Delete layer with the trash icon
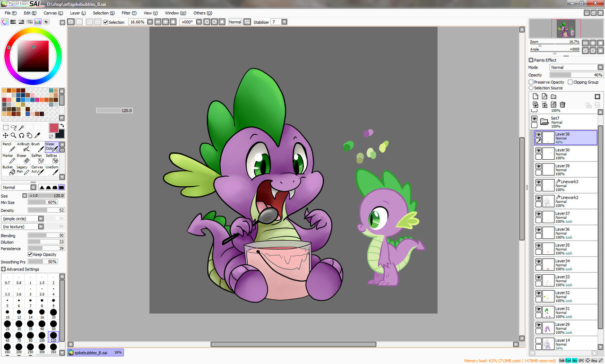 point(562,104)
